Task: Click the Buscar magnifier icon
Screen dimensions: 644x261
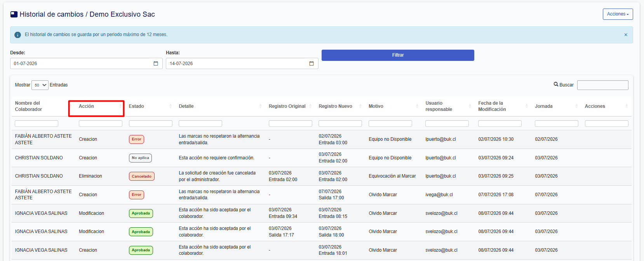Action: tap(556, 84)
